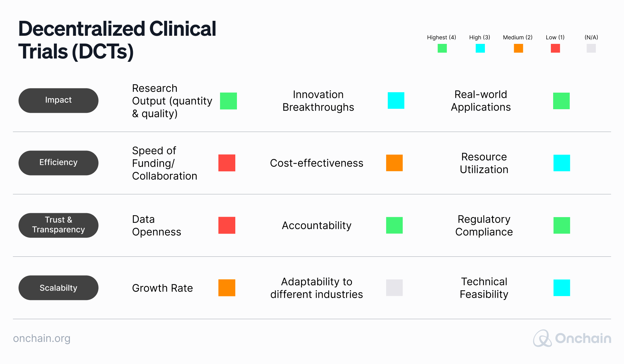Select the Efficiency category pill
Screen dimensions: 624x364
click(x=58, y=163)
